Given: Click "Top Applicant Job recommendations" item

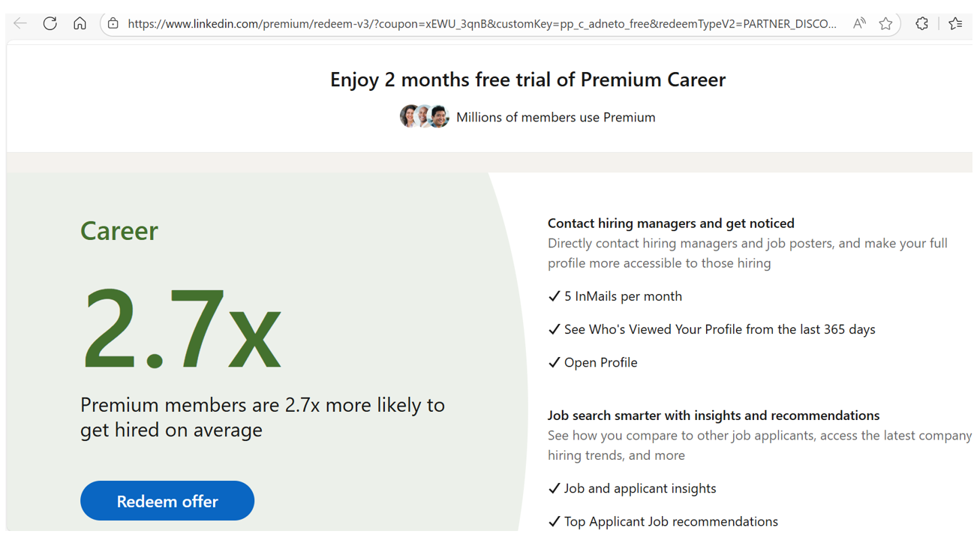Looking at the screenshot, I should (x=670, y=521).
